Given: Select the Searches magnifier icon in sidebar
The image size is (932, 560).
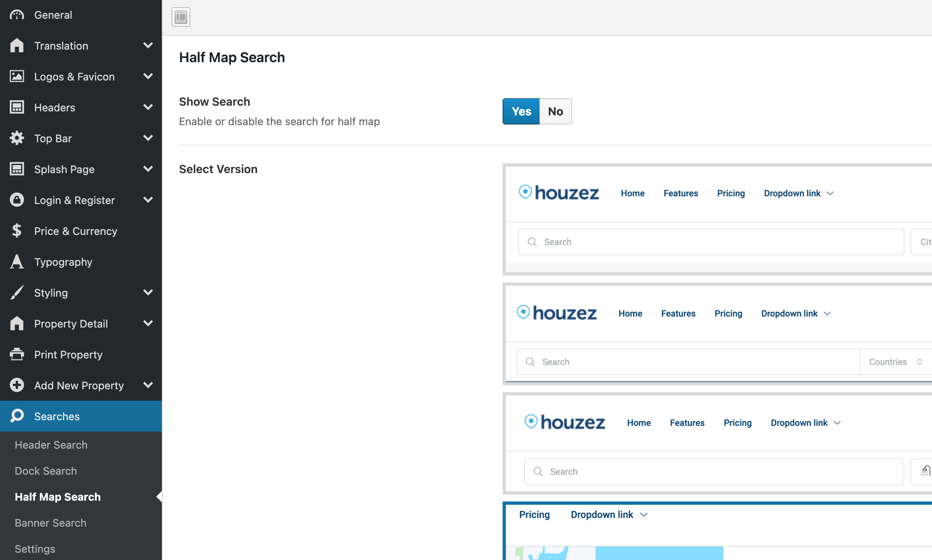Looking at the screenshot, I should 17,416.
